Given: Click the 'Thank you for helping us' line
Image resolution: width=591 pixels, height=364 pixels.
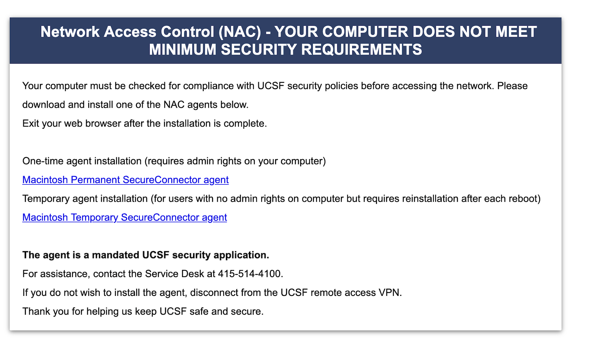Looking at the screenshot, I should [143, 312].
